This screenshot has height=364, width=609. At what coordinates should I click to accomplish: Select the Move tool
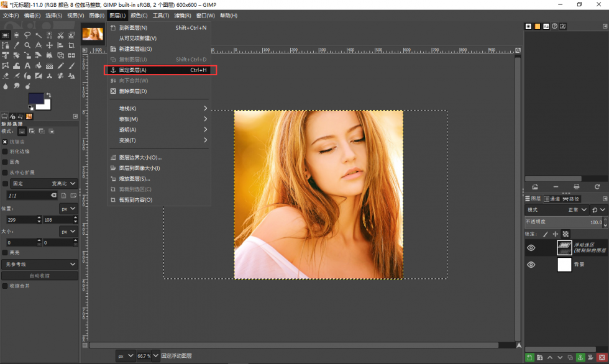[x=49, y=45]
